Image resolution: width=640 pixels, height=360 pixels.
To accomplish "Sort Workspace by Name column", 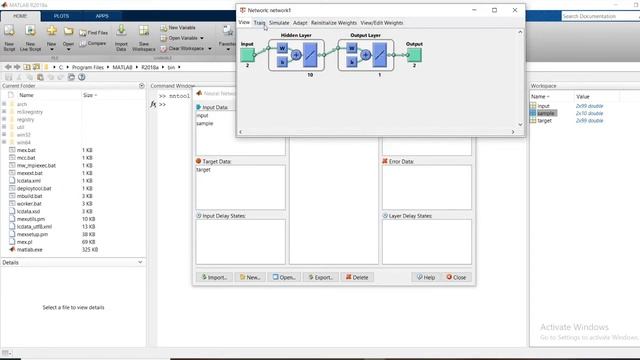I will (540, 97).
